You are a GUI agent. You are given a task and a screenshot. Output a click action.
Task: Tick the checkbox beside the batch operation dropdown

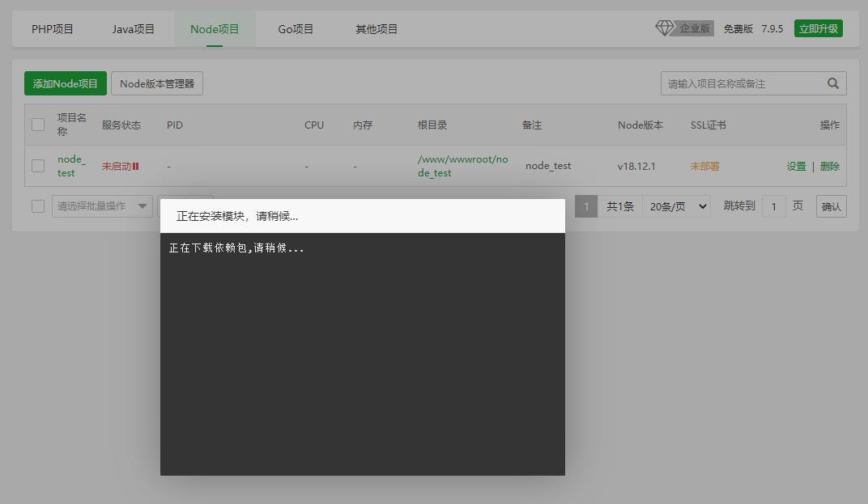[38, 206]
